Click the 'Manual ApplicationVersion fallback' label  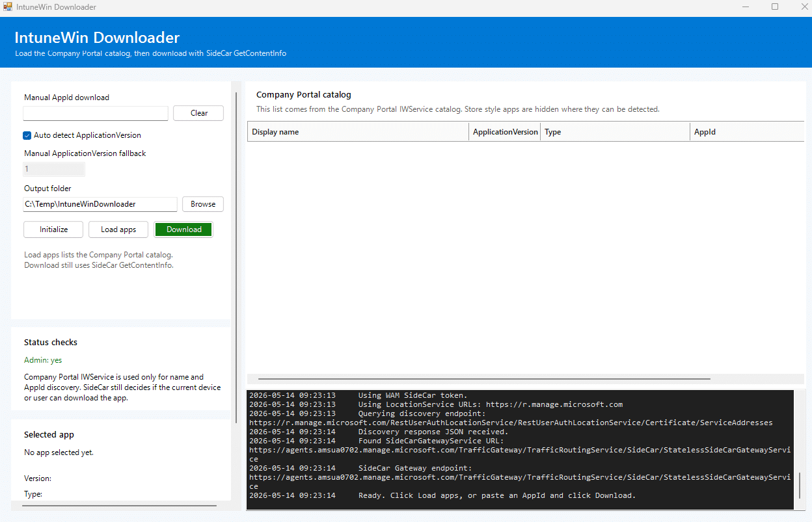[x=85, y=153]
